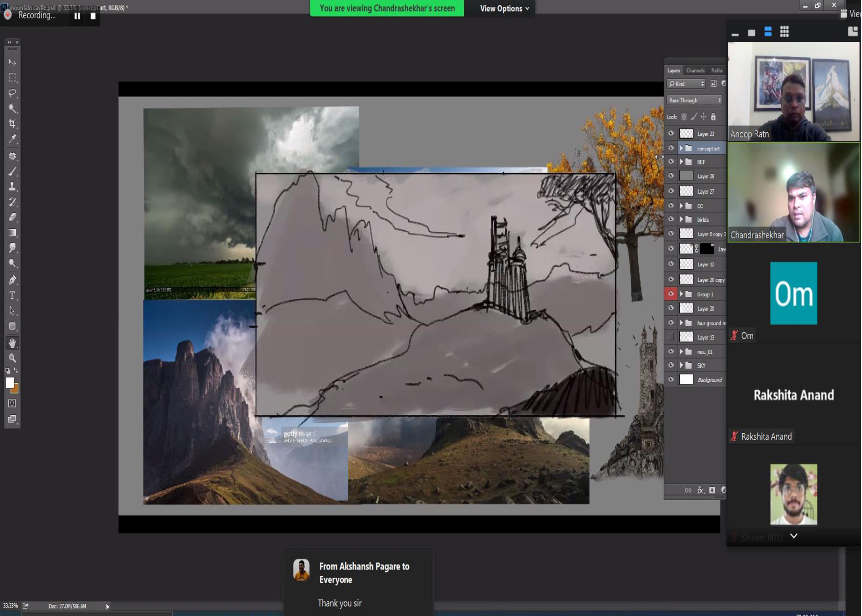862x616 pixels.
Task: Click the add layer mask icon
Action: (x=712, y=490)
